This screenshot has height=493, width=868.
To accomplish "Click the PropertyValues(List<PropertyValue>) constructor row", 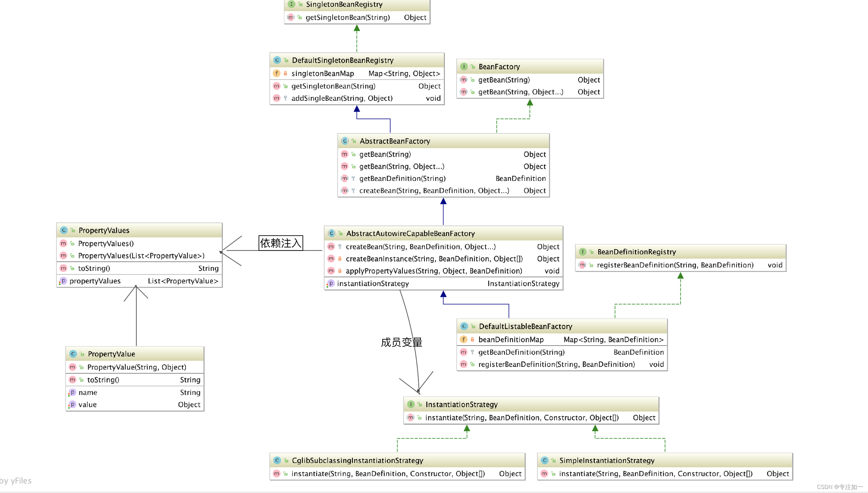I will click(139, 256).
